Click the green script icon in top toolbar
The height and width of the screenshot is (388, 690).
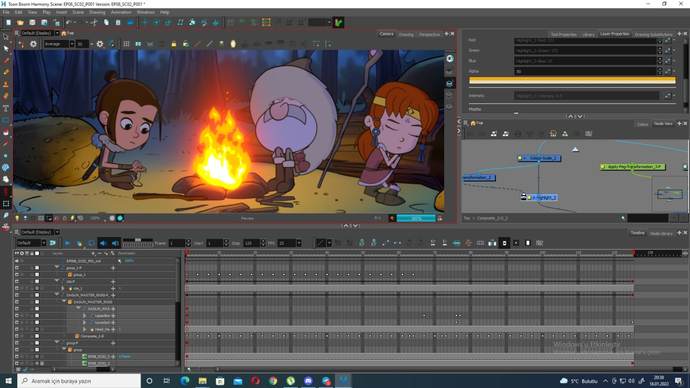[x=338, y=22]
